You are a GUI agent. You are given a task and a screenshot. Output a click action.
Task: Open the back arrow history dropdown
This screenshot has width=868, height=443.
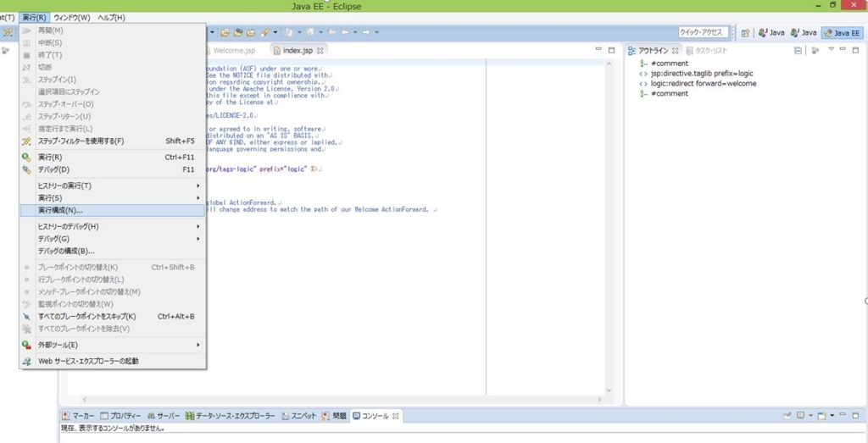[355, 33]
